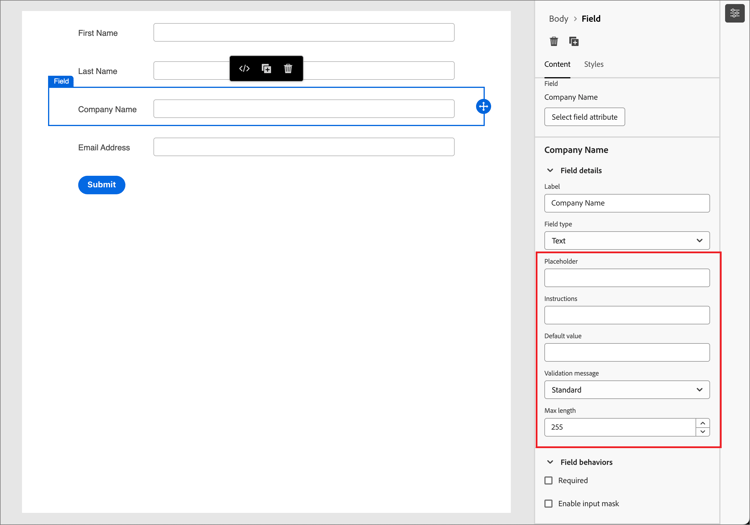Enable the Required checkbox
This screenshot has height=525, width=750.
pyautogui.click(x=549, y=481)
